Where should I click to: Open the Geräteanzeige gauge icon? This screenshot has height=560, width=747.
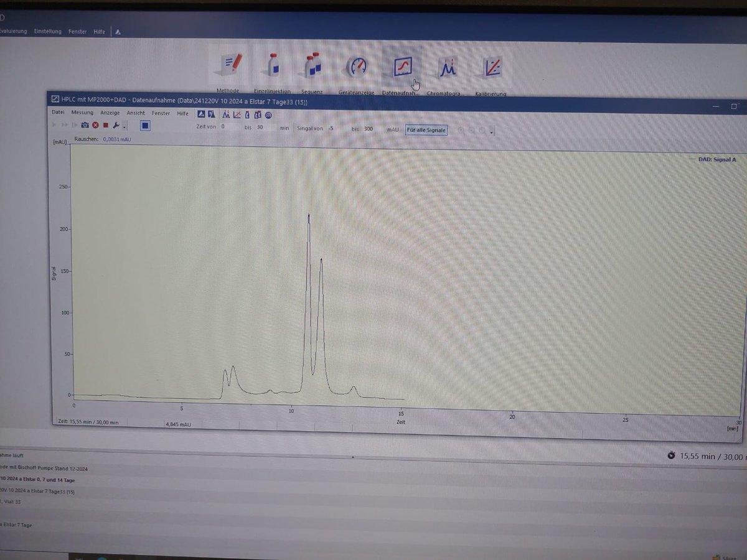[357, 65]
